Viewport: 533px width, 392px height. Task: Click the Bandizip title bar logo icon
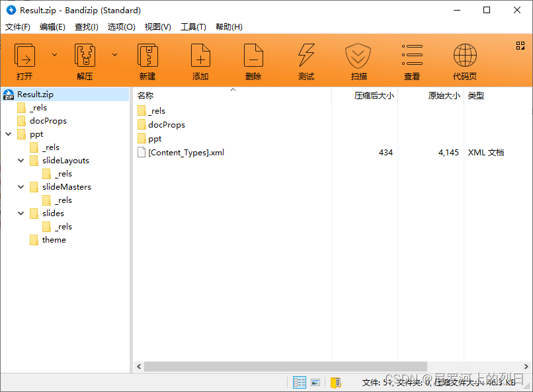coord(11,10)
